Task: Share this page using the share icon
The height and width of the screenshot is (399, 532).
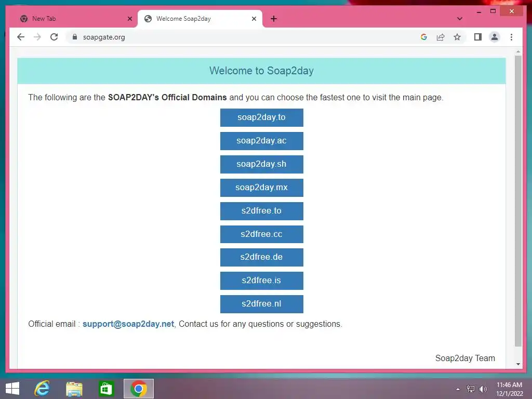Action: coord(441,37)
